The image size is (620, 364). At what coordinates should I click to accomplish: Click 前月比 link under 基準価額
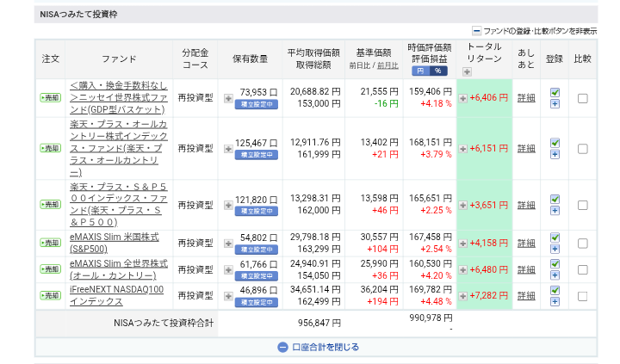pyautogui.click(x=387, y=65)
